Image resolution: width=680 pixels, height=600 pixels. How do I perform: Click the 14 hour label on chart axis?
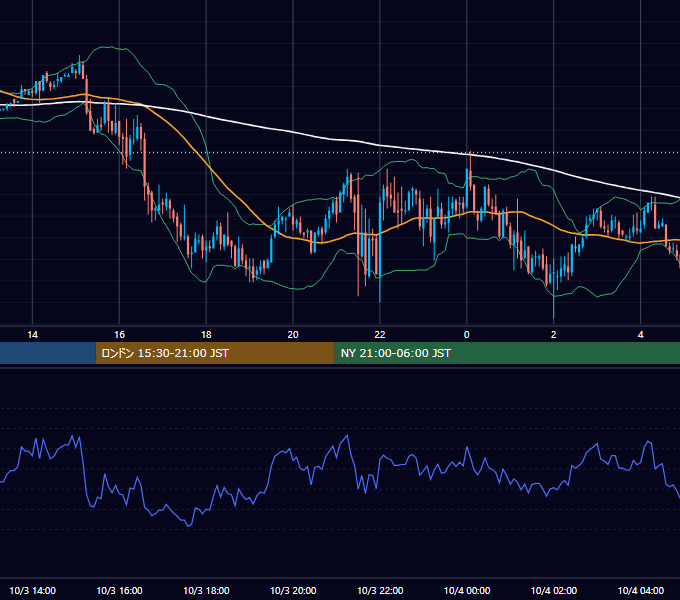33,335
